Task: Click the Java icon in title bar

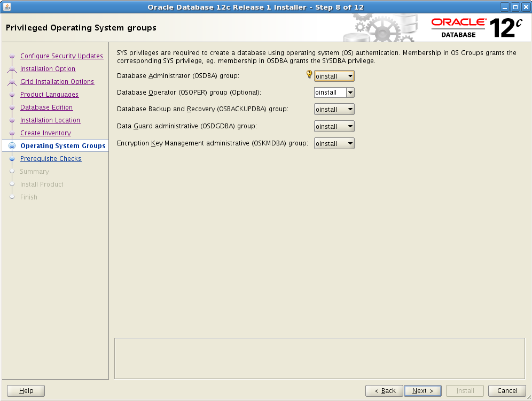Action: 7,7
